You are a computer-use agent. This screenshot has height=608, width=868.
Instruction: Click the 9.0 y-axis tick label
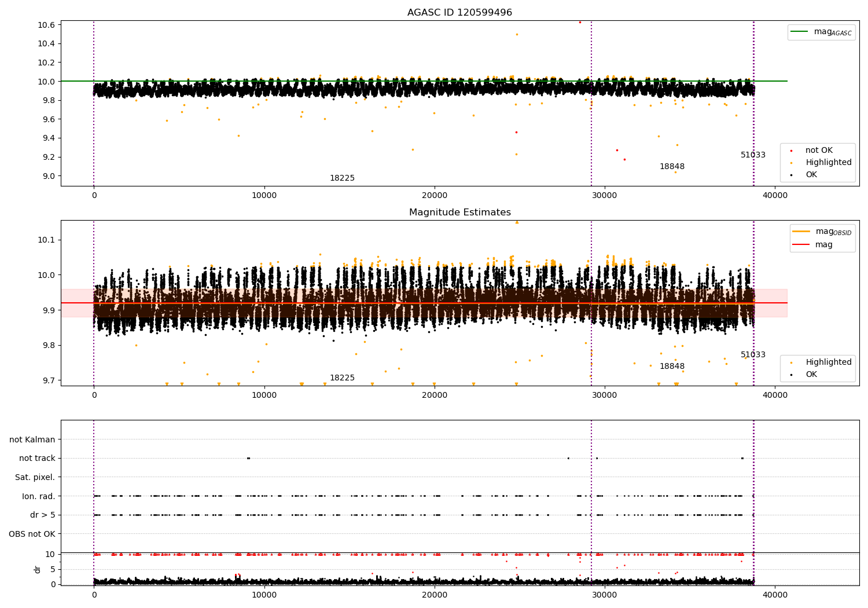[x=49, y=176]
